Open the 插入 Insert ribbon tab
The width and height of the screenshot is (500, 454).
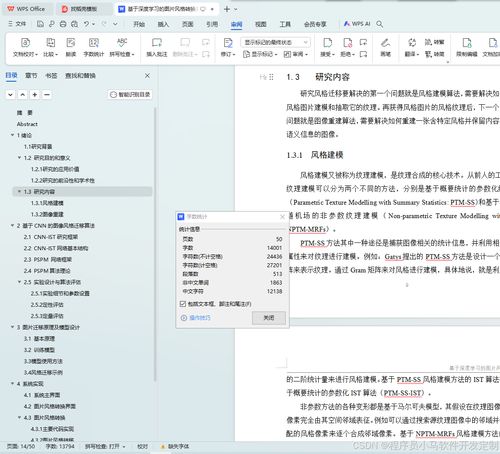coord(163,24)
